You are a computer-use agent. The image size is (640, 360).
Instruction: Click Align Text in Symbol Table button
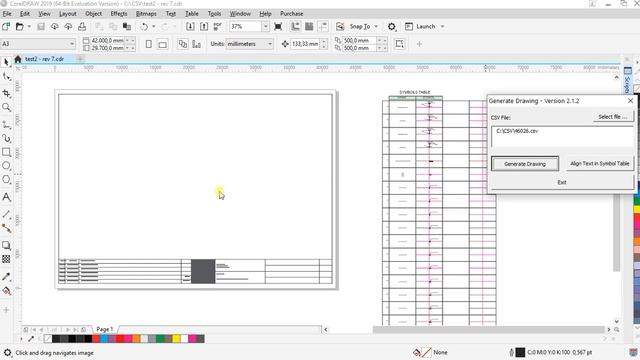(x=600, y=163)
